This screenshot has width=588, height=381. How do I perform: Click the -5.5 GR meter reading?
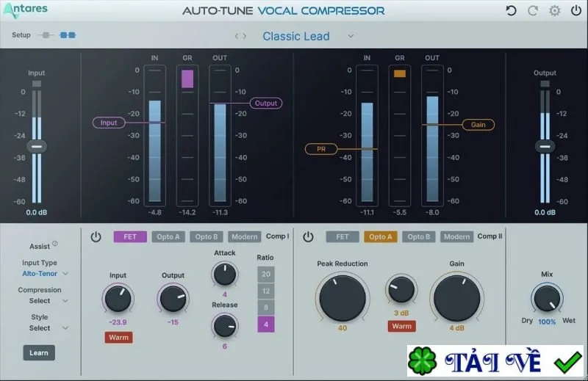coord(399,212)
